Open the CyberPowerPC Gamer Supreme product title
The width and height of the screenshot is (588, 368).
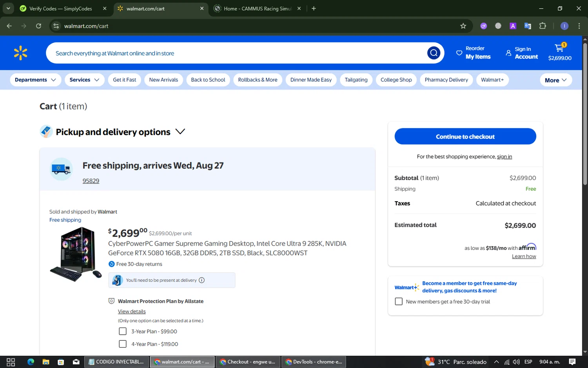coord(227,248)
